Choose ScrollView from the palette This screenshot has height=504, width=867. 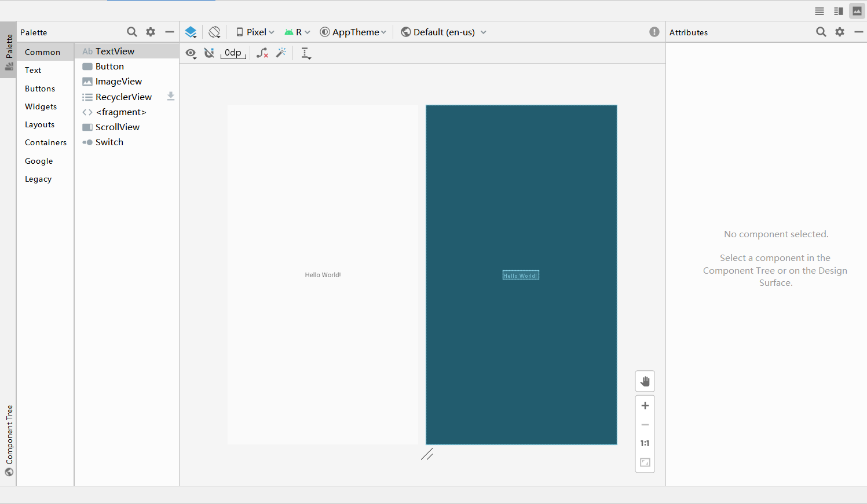click(x=127, y=127)
